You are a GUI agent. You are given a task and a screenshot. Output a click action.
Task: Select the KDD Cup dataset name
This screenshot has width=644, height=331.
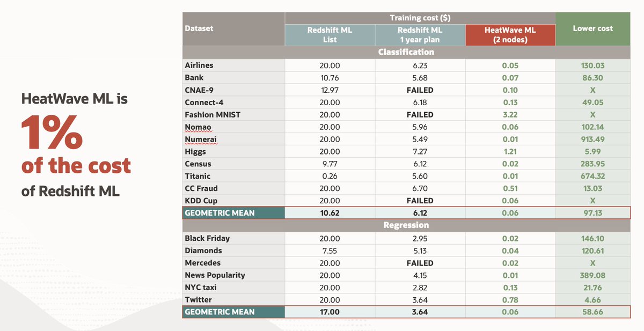click(201, 201)
